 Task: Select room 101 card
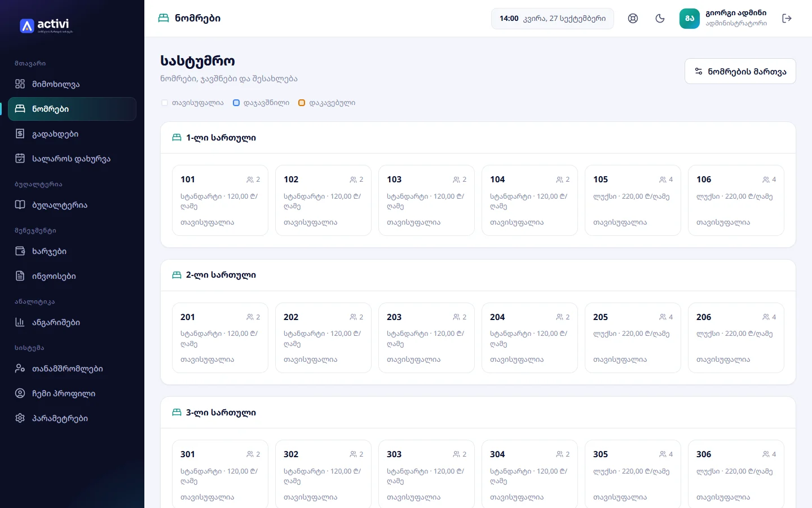tap(220, 200)
